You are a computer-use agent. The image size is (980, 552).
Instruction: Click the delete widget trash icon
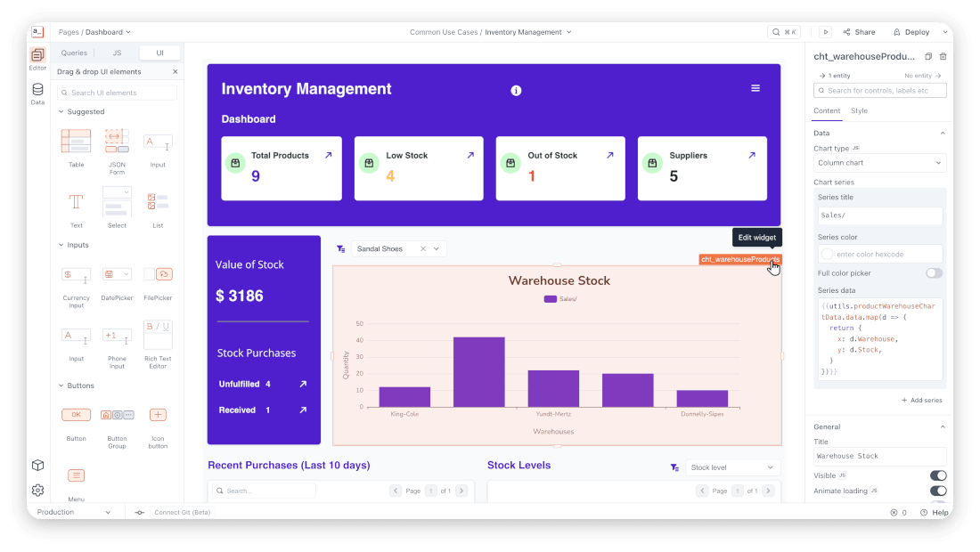point(943,56)
